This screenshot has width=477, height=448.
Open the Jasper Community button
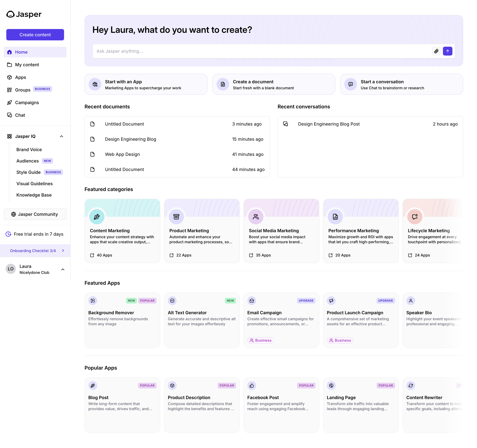35,214
